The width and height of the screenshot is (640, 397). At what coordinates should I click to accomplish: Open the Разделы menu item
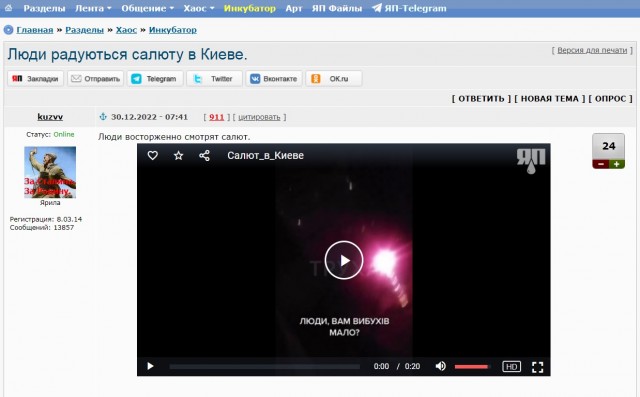(44, 8)
